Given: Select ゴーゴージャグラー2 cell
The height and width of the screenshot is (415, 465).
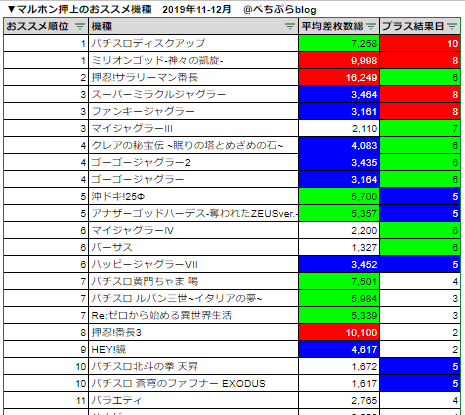Looking at the screenshot, I should (x=193, y=162).
